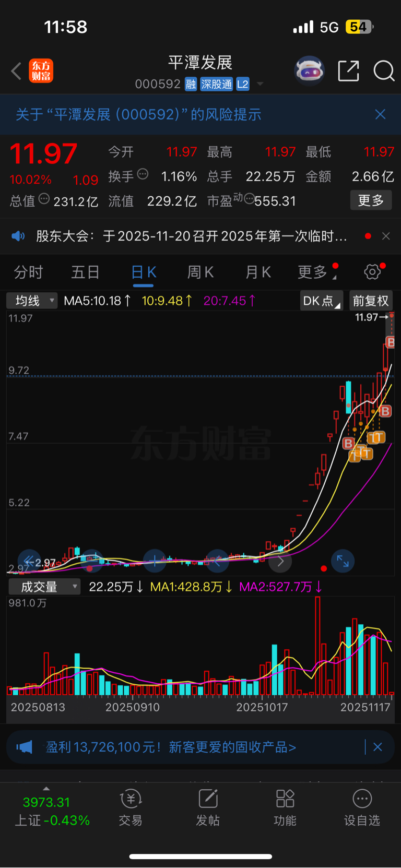Screen dimensions: 401x868
Task: Switch to the 分时 tab
Action: pyautogui.click(x=28, y=272)
